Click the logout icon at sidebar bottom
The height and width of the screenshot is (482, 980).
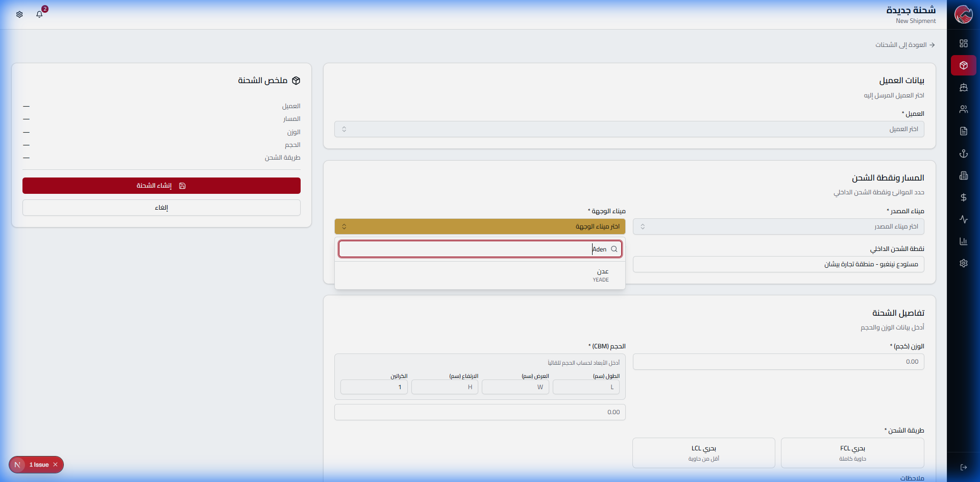[963, 467]
